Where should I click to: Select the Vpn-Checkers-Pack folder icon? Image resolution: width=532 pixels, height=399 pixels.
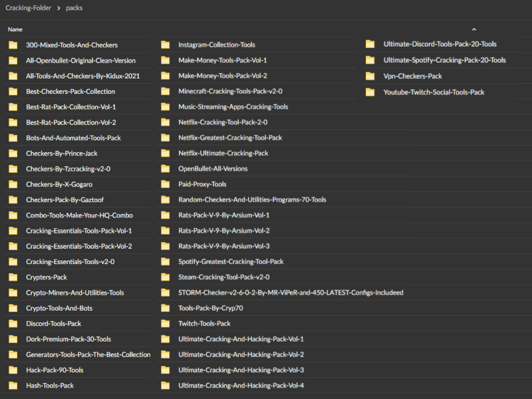(370, 76)
